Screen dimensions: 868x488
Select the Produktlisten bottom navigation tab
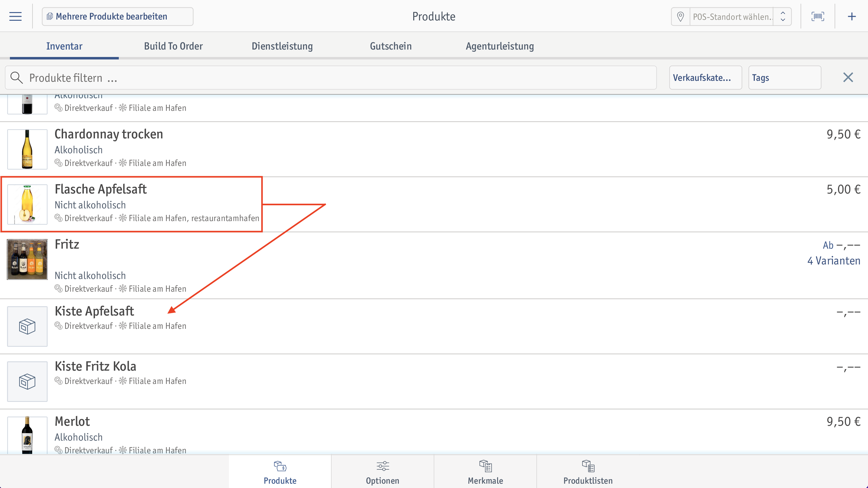588,472
